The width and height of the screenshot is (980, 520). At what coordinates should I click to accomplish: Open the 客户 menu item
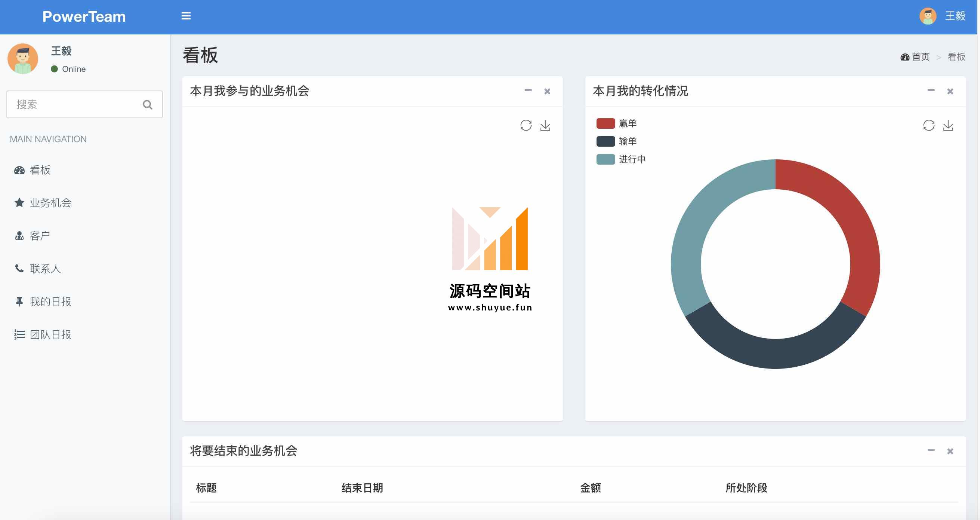pyautogui.click(x=85, y=236)
